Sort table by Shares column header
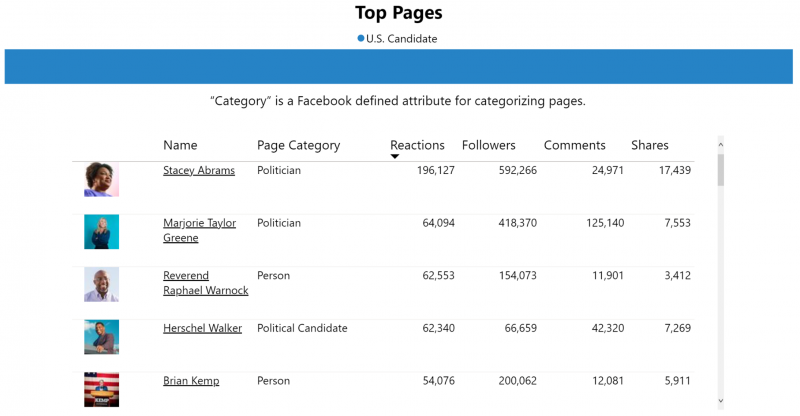This screenshot has width=800, height=416. [x=649, y=145]
